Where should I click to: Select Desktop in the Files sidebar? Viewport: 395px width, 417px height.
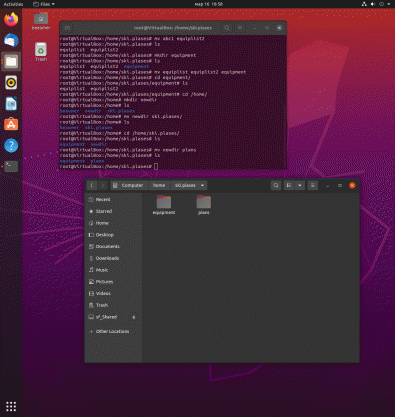[113, 235]
